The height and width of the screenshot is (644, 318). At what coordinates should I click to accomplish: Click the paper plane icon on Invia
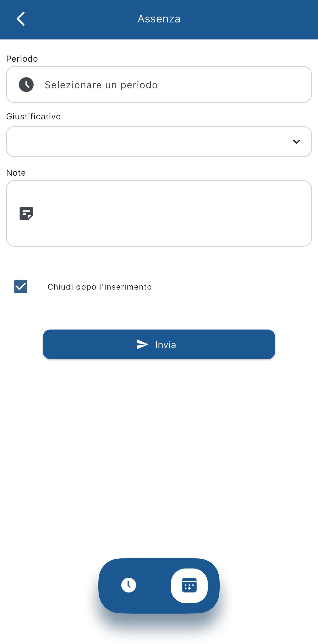142,345
